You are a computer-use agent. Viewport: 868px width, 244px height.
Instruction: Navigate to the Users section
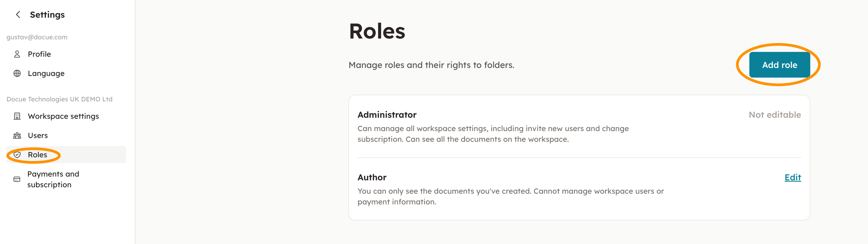[x=38, y=135]
